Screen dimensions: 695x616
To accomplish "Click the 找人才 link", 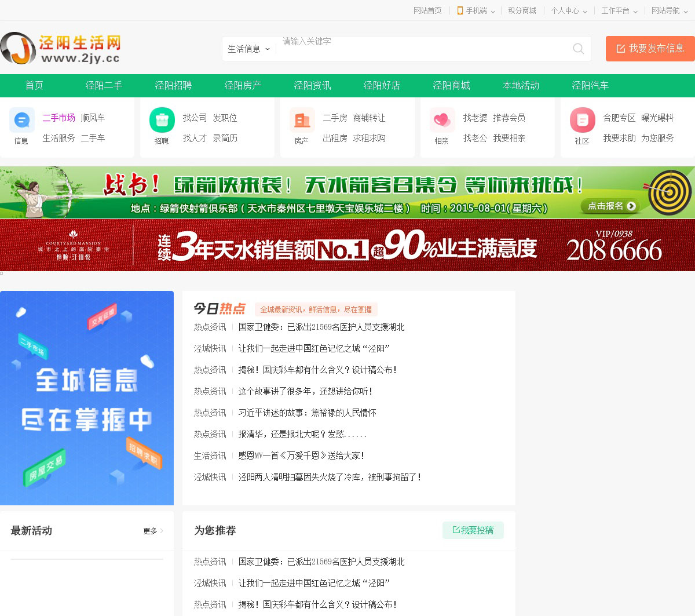I will pyautogui.click(x=195, y=138).
